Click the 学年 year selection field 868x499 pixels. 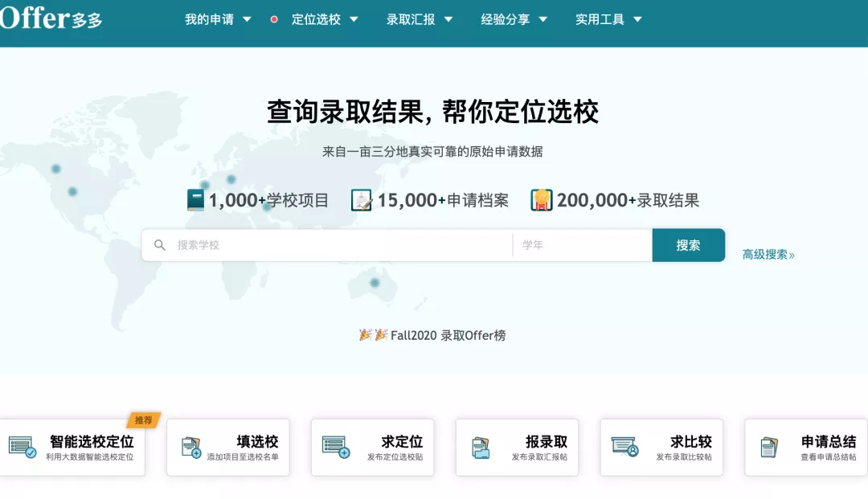(x=581, y=245)
